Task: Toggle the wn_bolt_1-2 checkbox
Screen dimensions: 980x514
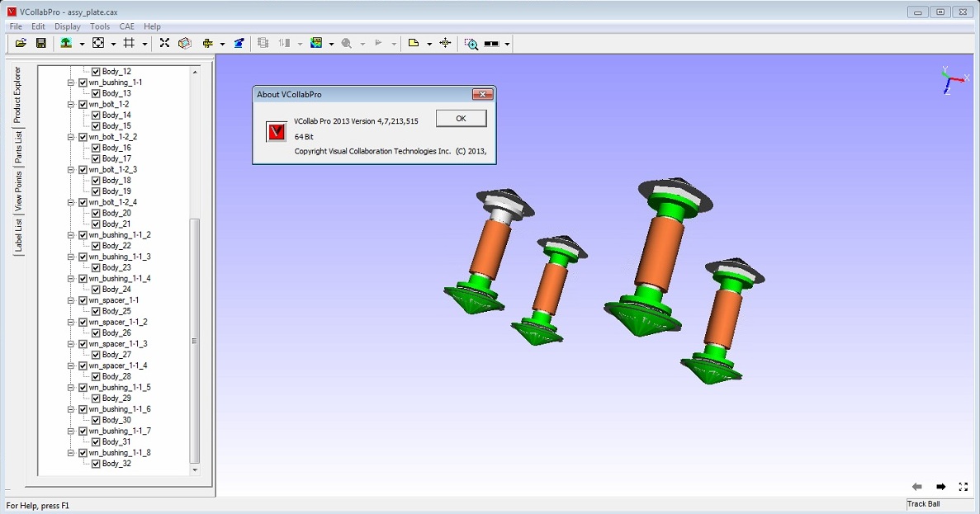Action: point(83,104)
